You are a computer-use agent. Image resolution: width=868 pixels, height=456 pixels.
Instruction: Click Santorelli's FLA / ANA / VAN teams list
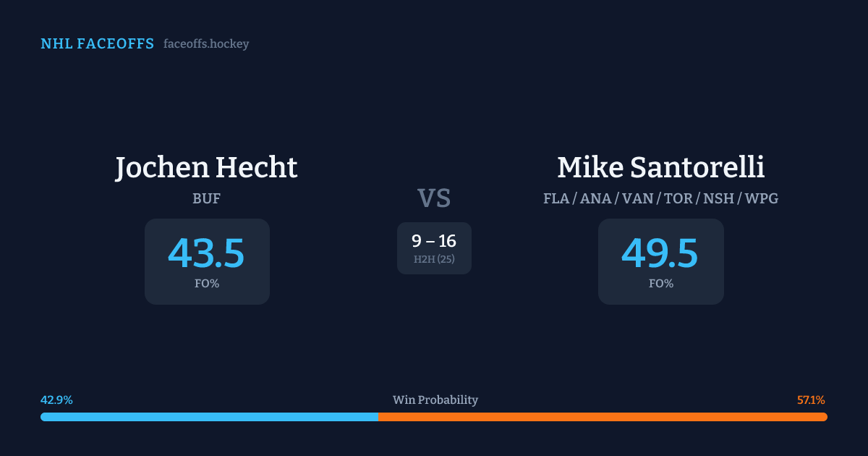(x=660, y=198)
